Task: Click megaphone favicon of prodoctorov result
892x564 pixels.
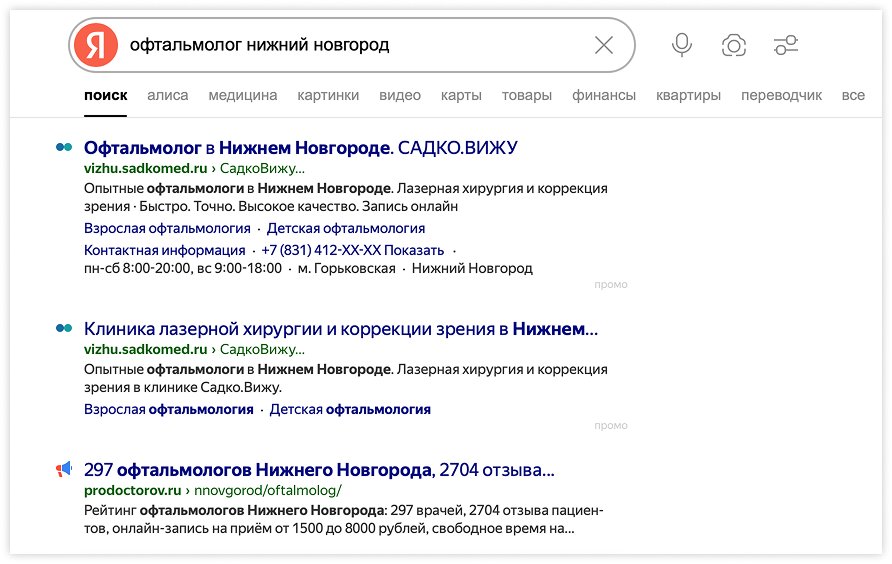Action: coord(64,469)
